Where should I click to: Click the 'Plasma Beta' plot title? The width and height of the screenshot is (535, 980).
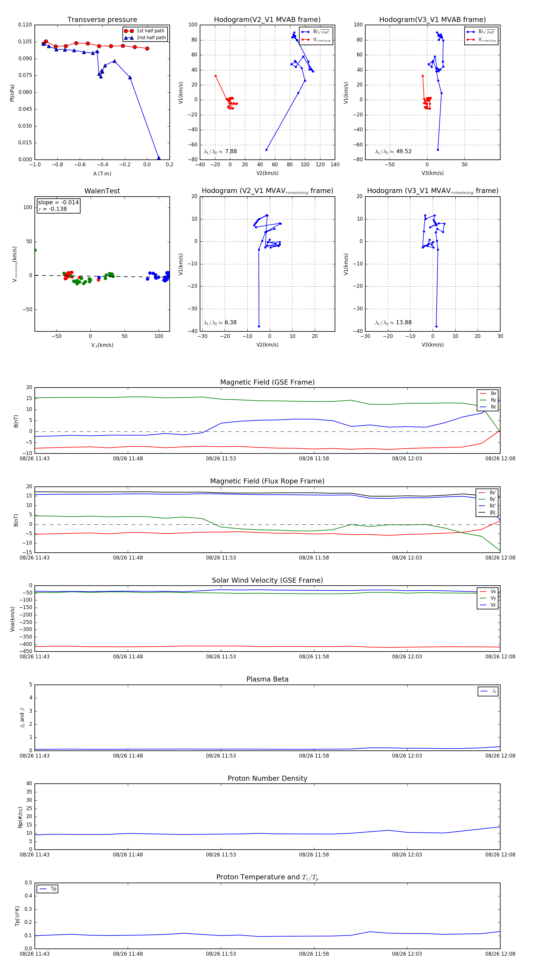pyautogui.click(x=267, y=679)
